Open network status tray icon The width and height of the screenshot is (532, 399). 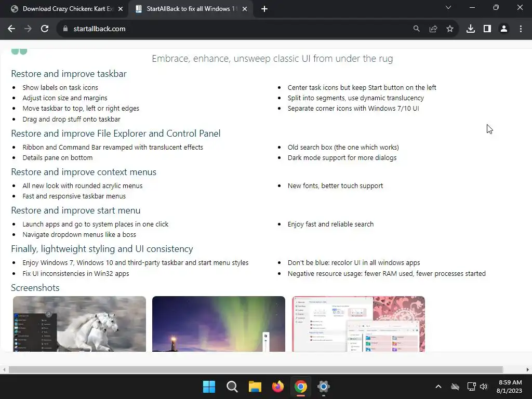click(x=471, y=387)
